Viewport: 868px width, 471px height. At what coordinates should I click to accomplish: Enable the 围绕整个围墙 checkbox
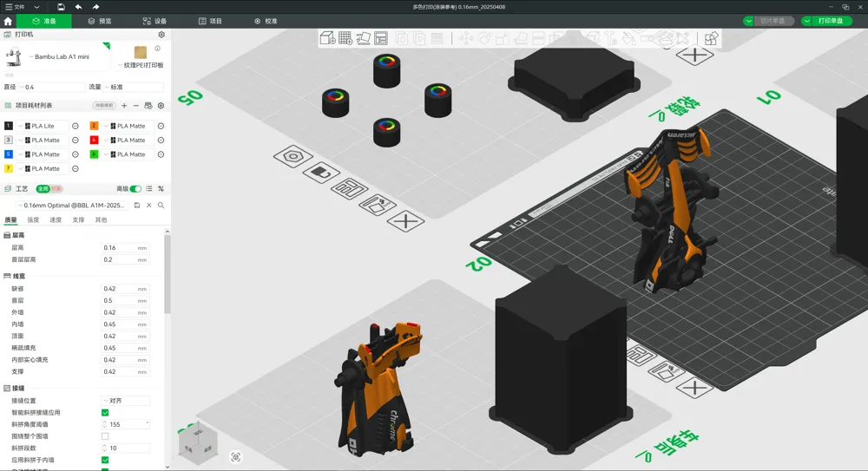[105, 436]
